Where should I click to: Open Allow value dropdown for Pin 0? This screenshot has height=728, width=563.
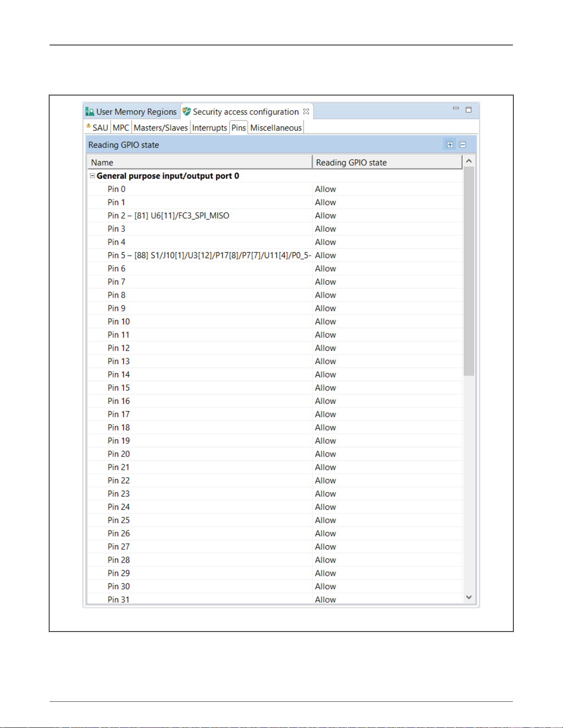(387, 189)
